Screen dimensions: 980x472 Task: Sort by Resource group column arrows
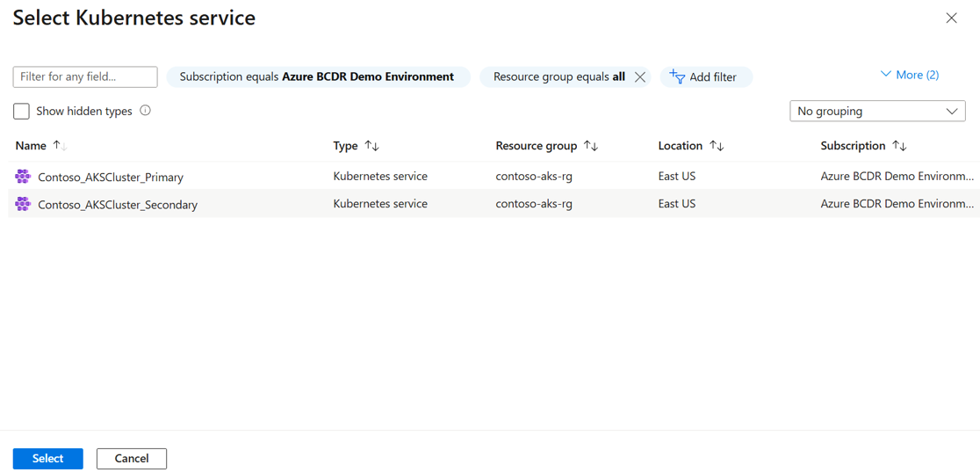point(591,146)
